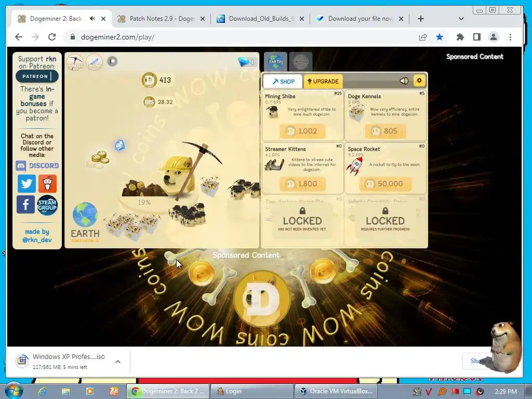Click the Mining Shibe helmet doge icon
The image size is (532, 399).
272,112
